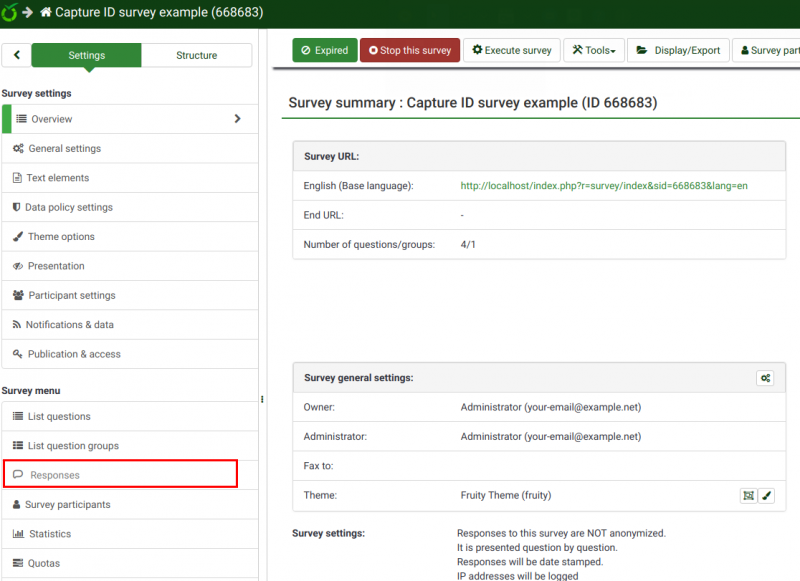Open Data policy settings
Screen dimensions: 800x581
tap(68, 207)
